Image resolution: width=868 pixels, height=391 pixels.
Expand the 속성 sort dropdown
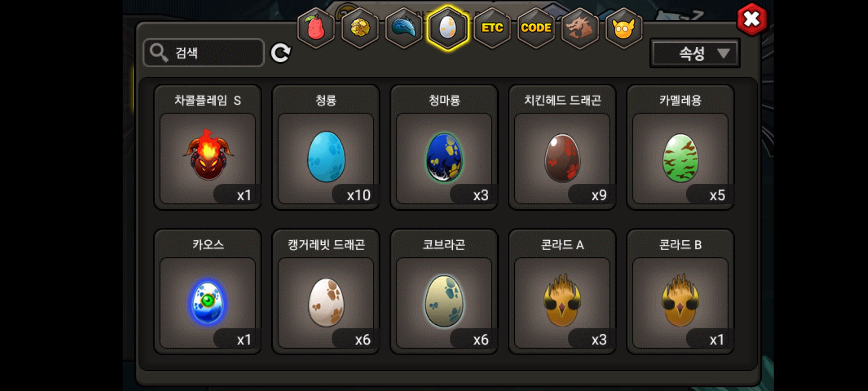click(x=695, y=54)
